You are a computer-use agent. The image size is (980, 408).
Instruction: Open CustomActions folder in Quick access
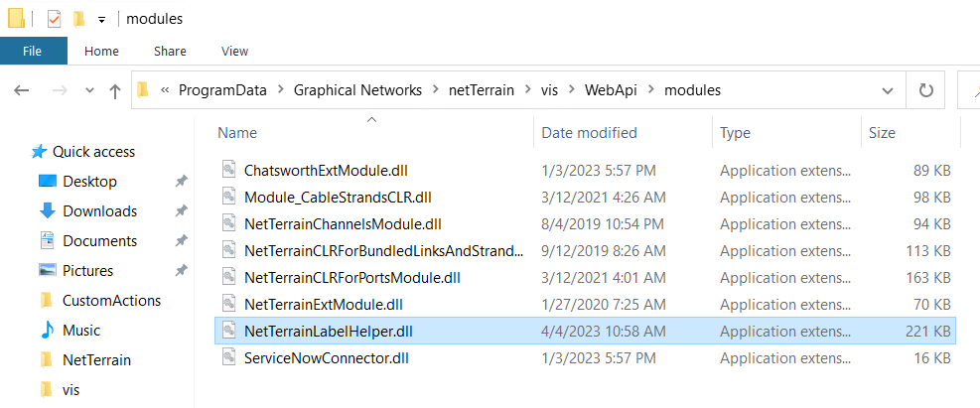(111, 301)
